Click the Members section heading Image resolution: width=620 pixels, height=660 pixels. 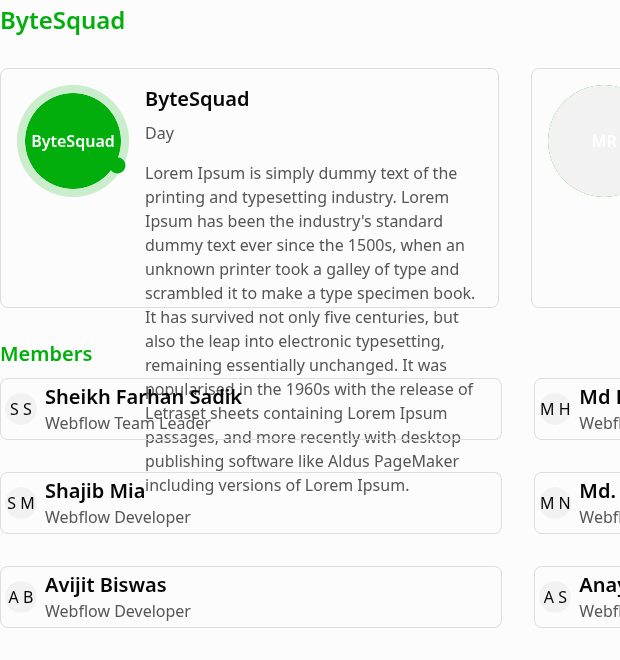tap(46, 354)
